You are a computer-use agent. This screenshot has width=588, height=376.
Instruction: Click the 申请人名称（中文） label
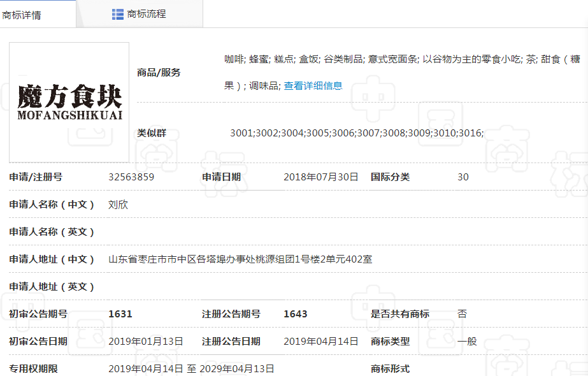tap(52, 205)
